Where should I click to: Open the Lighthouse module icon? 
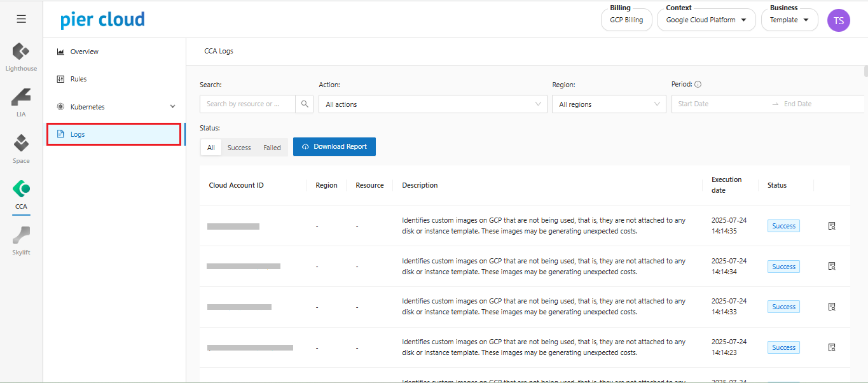tap(21, 52)
